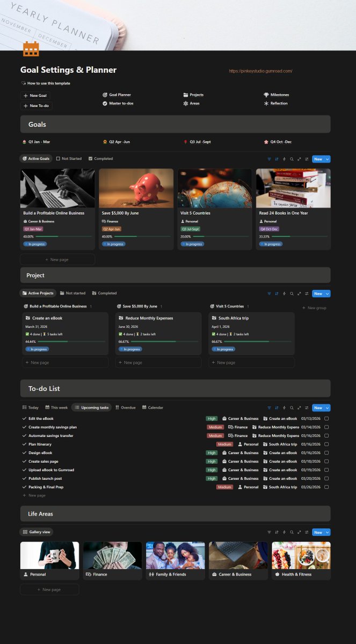Open the Health & Fitness life area card
The width and height of the screenshot is (356, 644).
pyautogui.click(x=301, y=561)
